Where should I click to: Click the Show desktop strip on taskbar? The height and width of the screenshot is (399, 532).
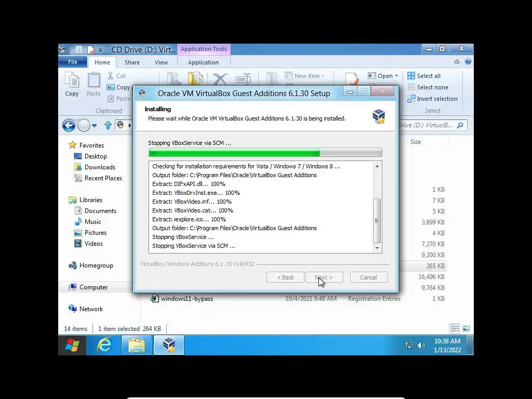click(x=470, y=345)
